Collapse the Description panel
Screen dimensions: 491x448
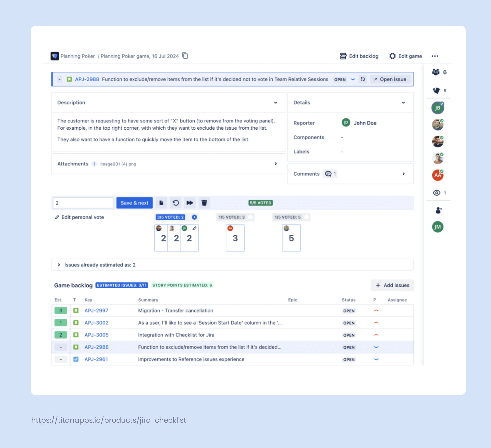[276, 103]
